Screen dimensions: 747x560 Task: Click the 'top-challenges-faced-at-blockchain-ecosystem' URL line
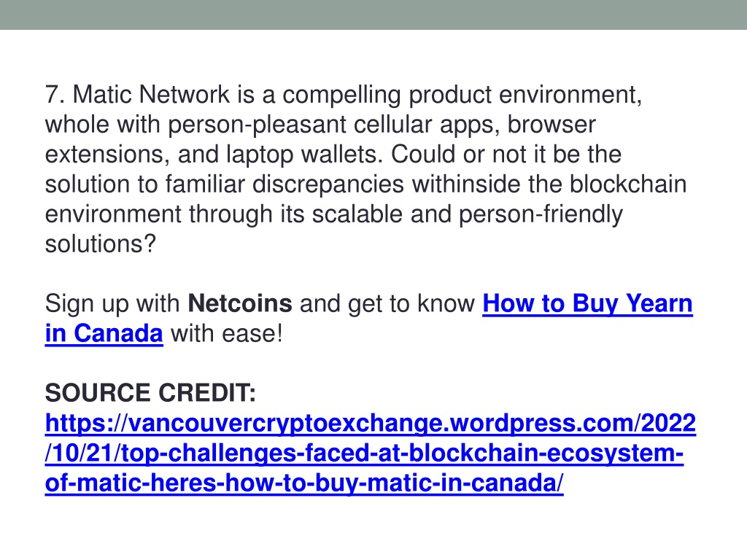point(365,453)
